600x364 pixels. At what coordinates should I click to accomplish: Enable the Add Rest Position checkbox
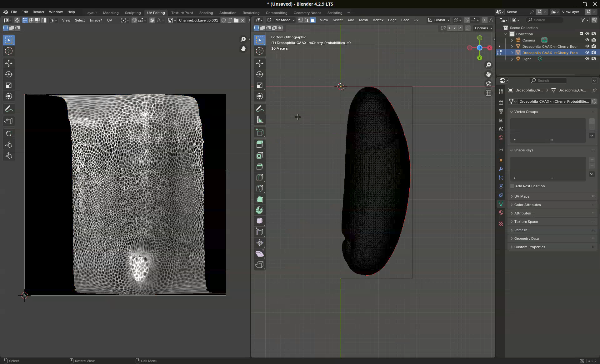point(512,186)
